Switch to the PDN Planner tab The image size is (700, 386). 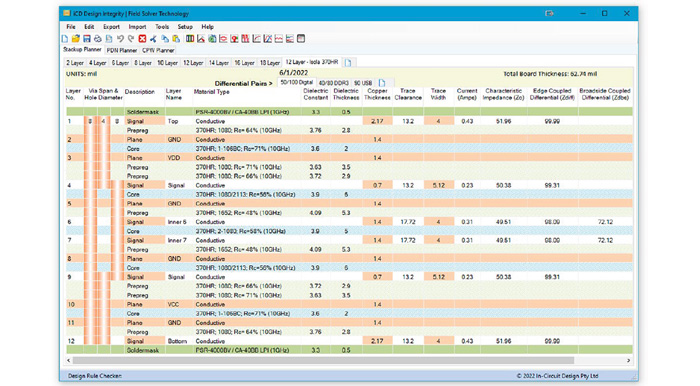121,50
